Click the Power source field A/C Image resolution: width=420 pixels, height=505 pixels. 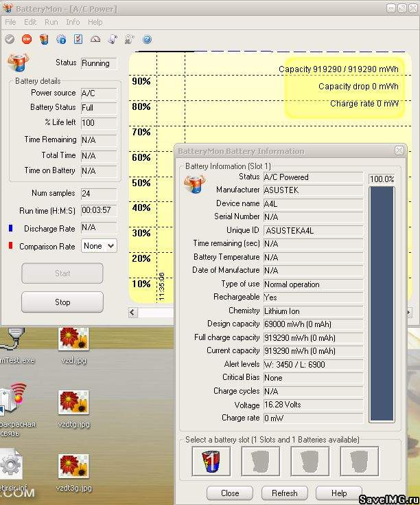click(99, 93)
